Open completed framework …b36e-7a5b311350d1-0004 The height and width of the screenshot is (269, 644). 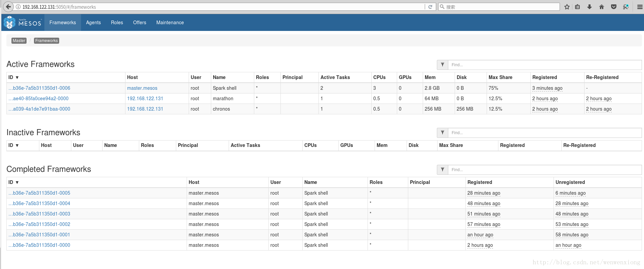(x=39, y=203)
